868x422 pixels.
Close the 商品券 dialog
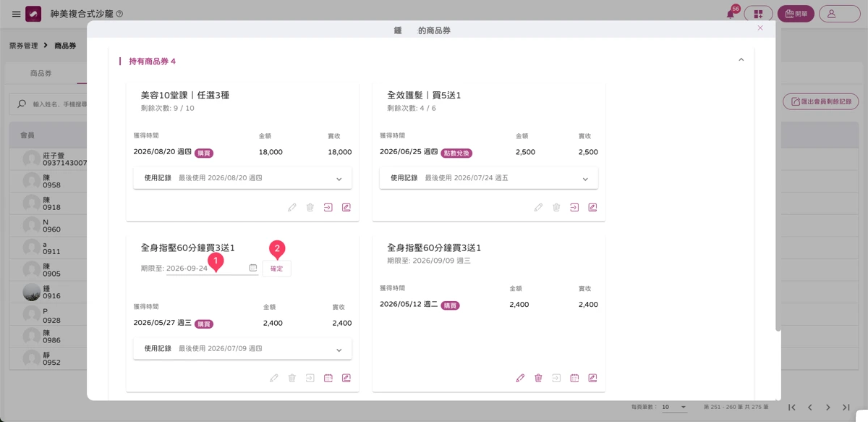pos(760,28)
